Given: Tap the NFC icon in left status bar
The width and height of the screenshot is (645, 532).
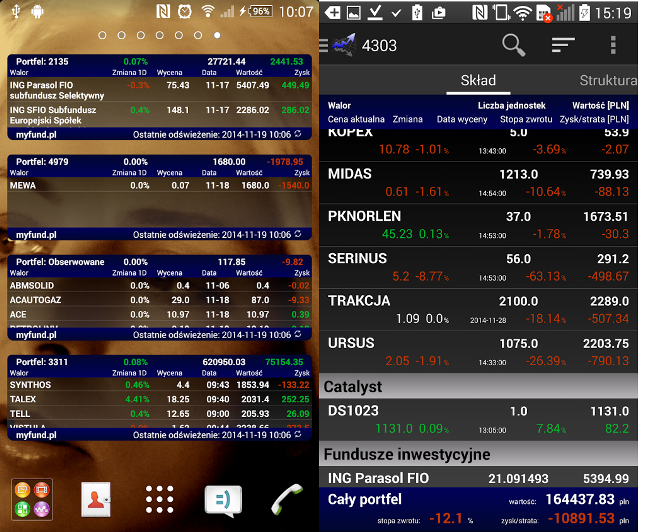Looking at the screenshot, I should coord(163,12).
